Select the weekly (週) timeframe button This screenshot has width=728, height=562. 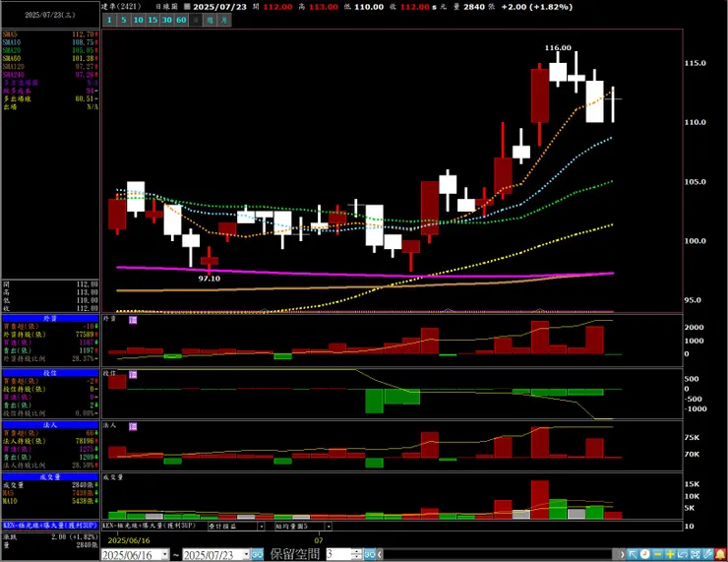tap(211, 20)
